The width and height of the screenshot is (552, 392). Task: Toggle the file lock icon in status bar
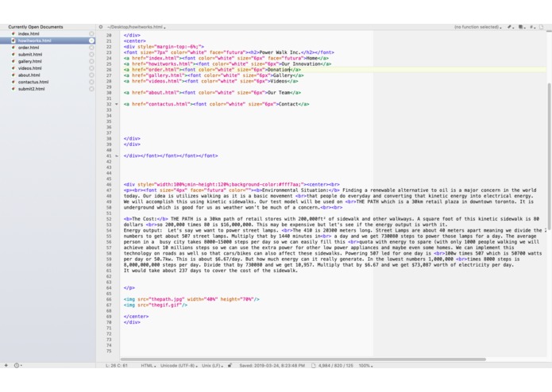[x=230, y=365]
